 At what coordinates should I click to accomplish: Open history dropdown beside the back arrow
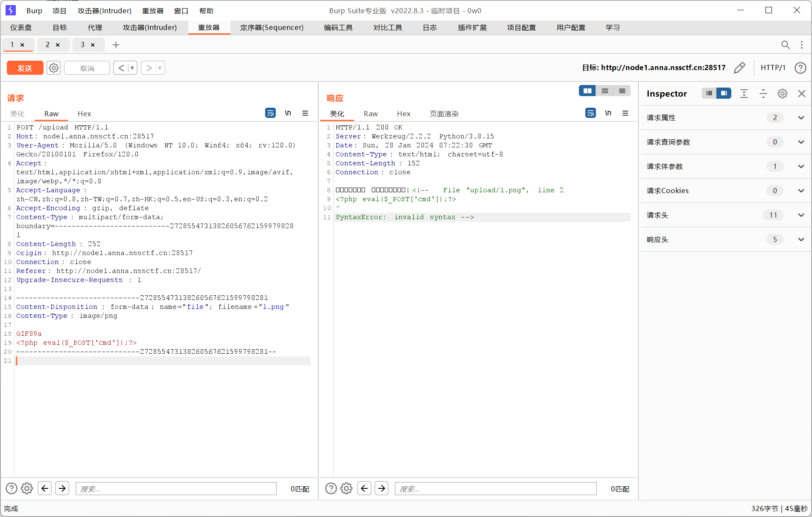tap(132, 68)
